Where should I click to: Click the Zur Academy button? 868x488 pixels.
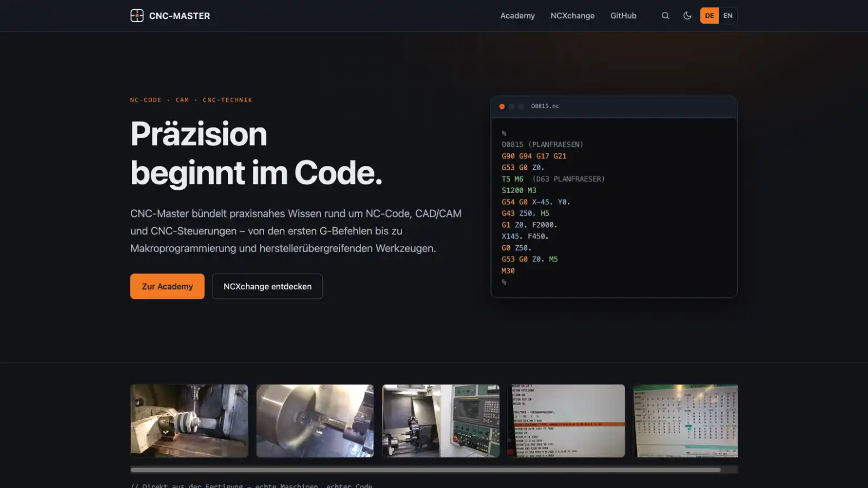[167, 286]
